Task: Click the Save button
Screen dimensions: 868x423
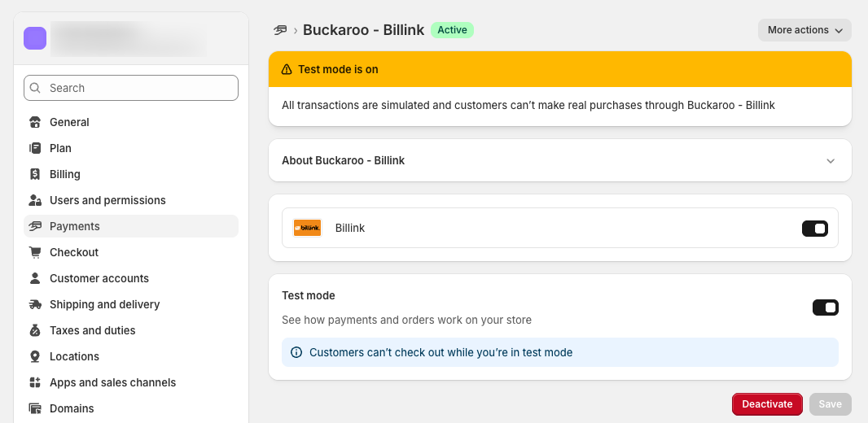Action: [x=830, y=404]
